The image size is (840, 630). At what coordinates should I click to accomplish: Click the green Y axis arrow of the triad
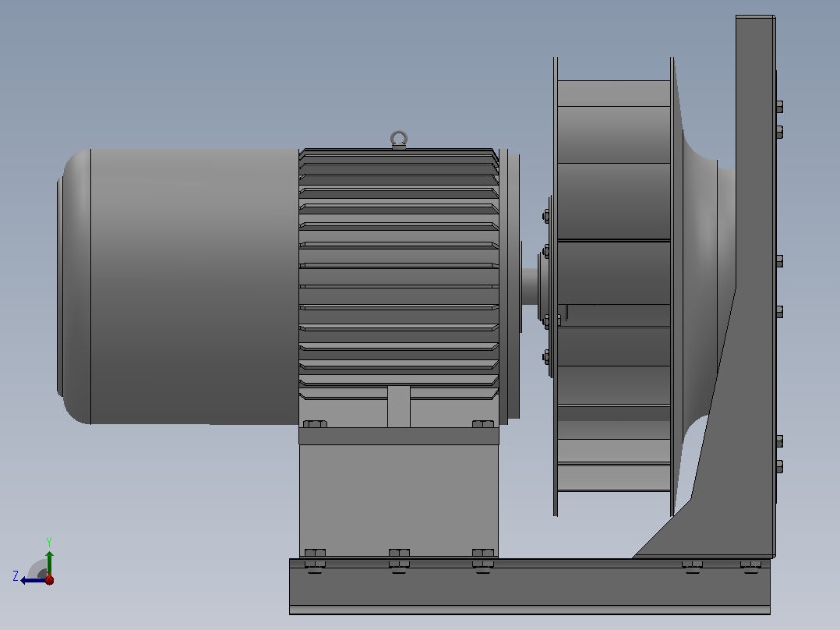[49, 562]
